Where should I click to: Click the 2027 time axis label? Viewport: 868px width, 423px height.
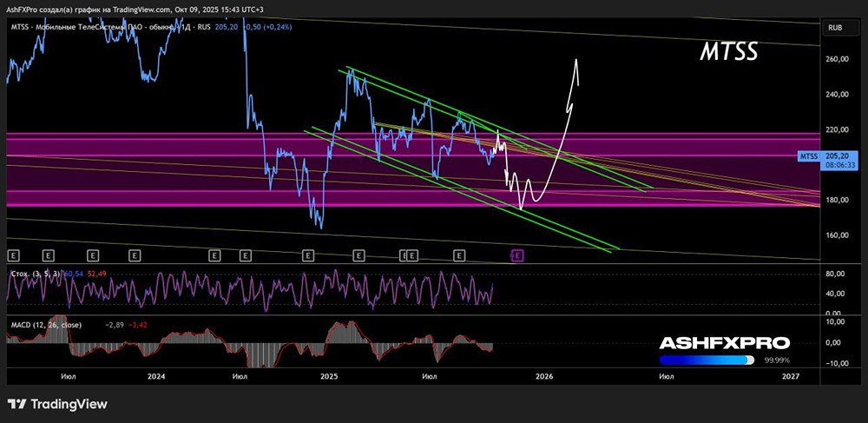point(791,376)
